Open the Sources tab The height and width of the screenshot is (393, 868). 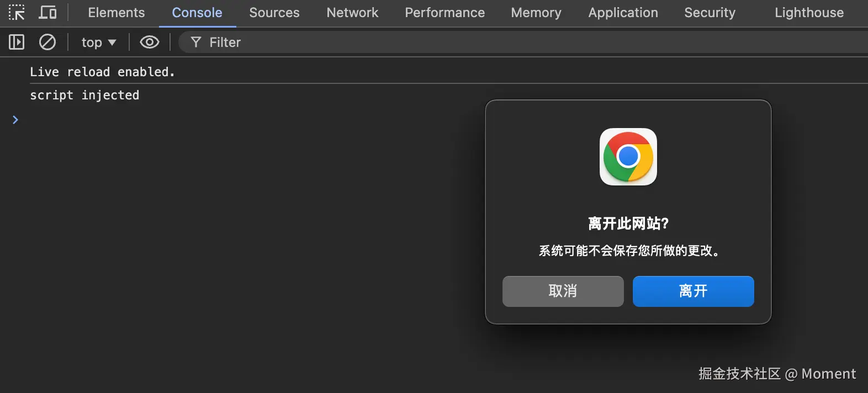pos(274,13)
